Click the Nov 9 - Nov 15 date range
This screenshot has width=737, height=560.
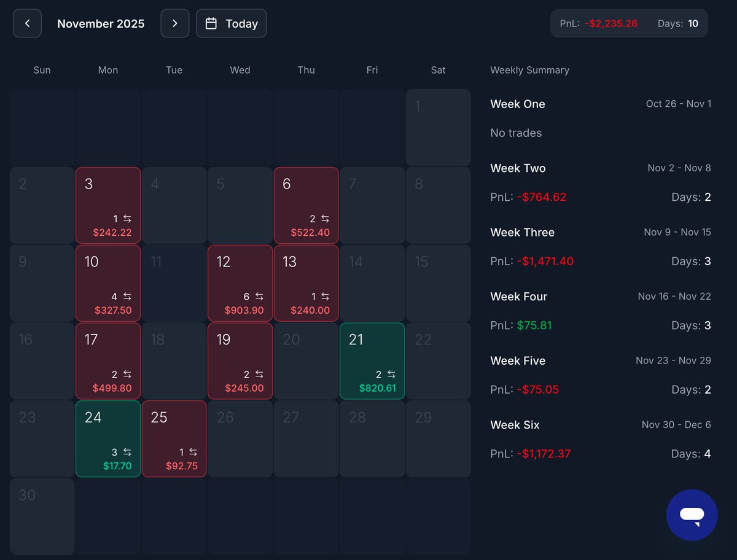(677, 232)
